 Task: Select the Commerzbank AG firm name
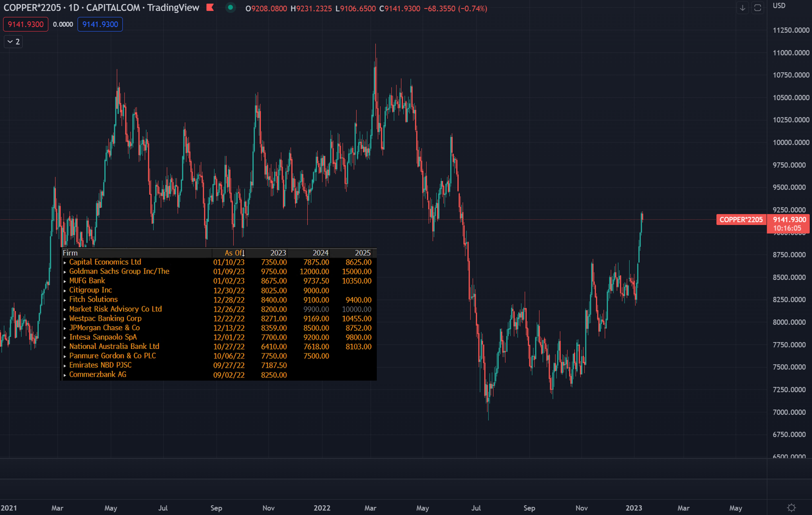tap(98, 375)
